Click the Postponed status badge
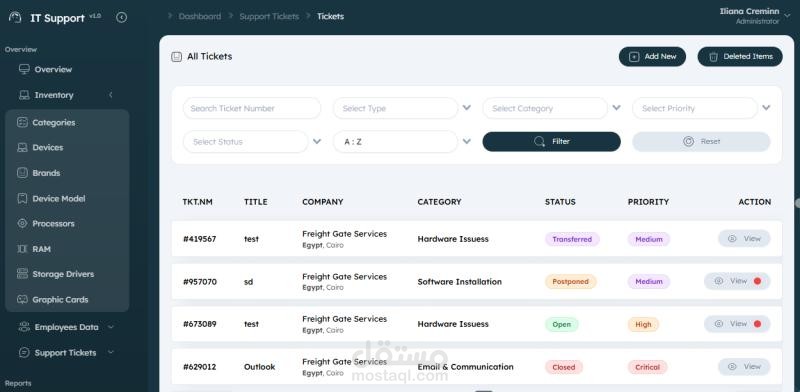 coord(570,281)
